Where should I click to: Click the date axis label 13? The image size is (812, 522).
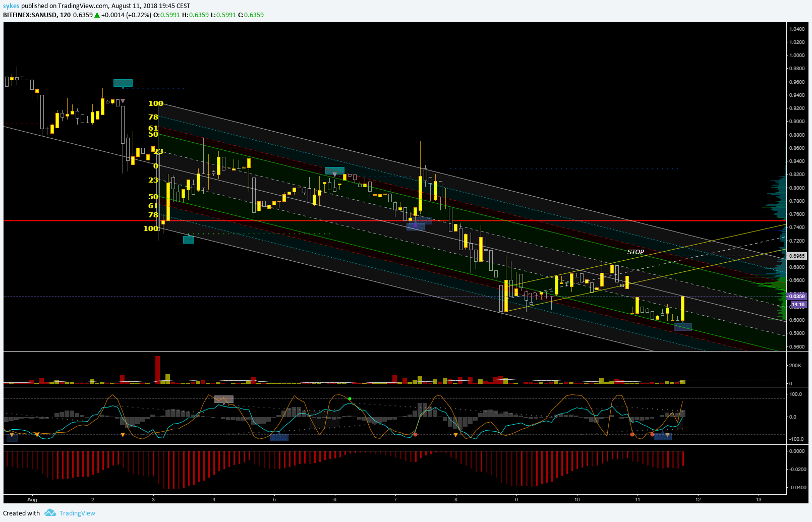pos(759,500)
